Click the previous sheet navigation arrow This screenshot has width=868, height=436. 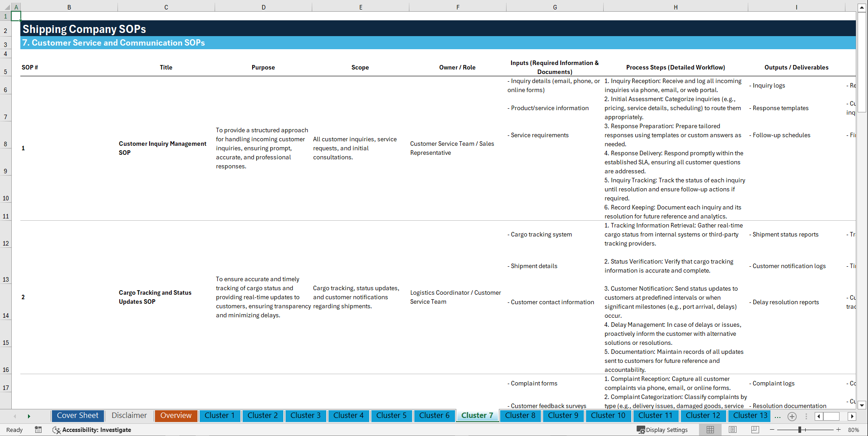pos(15,416)
